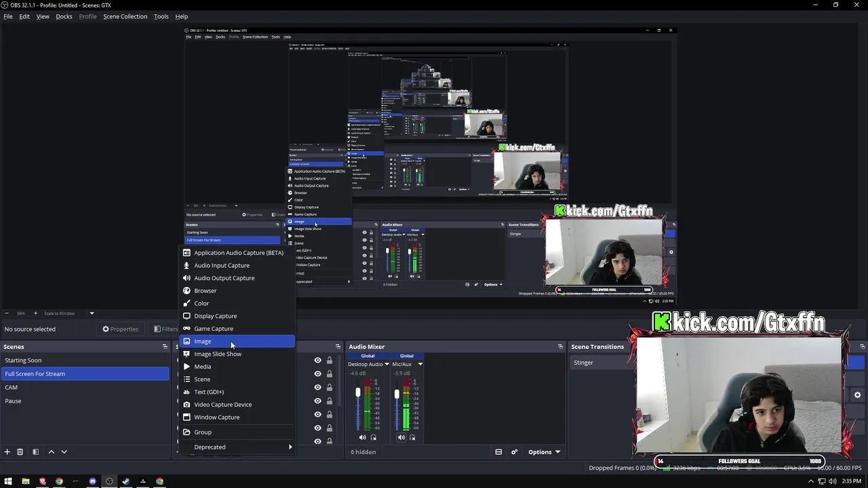Viewport: 868px width, 488px height.
Task: Add a new scene with plus icon
Action: coord(7,452)
